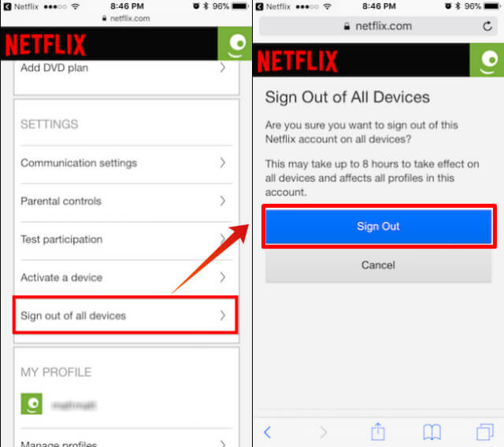
Task: Reload the page with the refresh icon
Action: point(487,26)
